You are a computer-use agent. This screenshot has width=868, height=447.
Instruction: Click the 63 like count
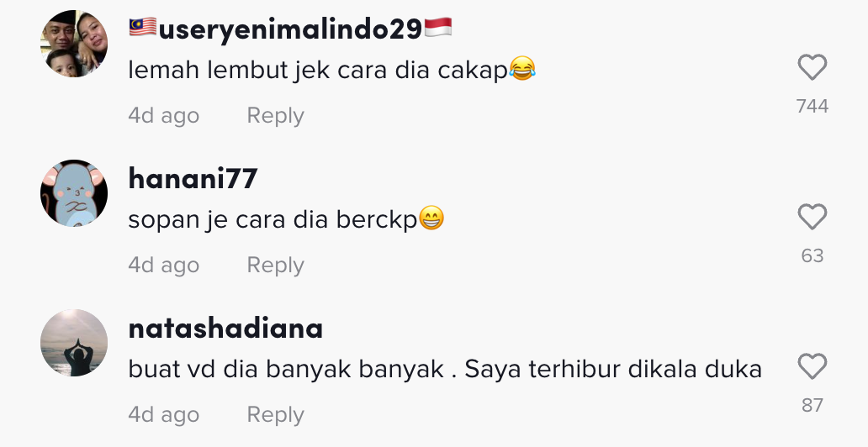[x=812, y=255]
